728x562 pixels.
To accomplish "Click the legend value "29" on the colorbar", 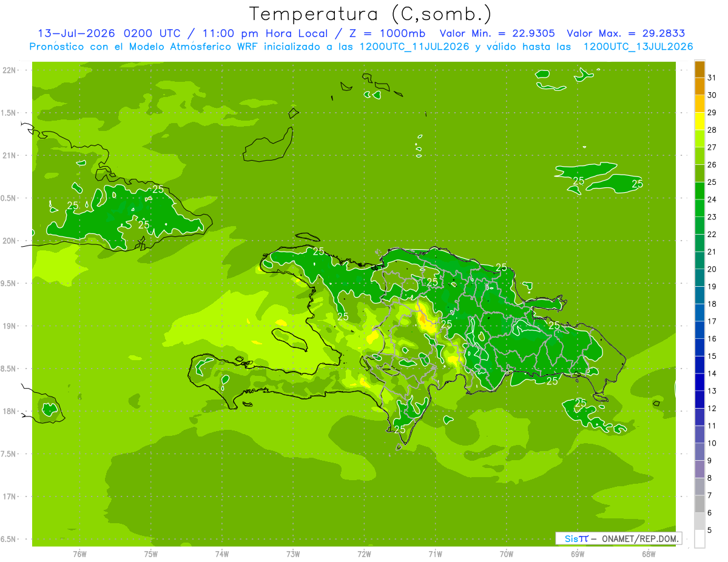I will 712,112.
